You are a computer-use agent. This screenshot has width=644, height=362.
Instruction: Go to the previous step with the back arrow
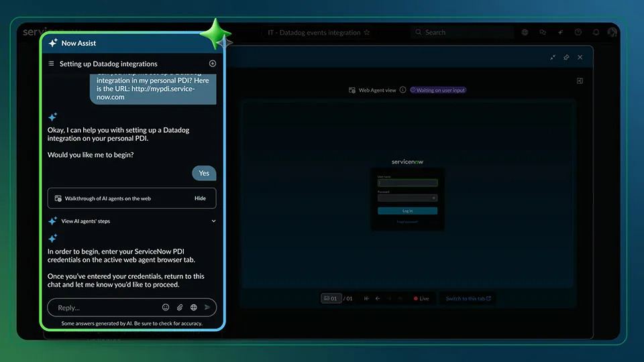pyautogui.click(x=378, y=298)
